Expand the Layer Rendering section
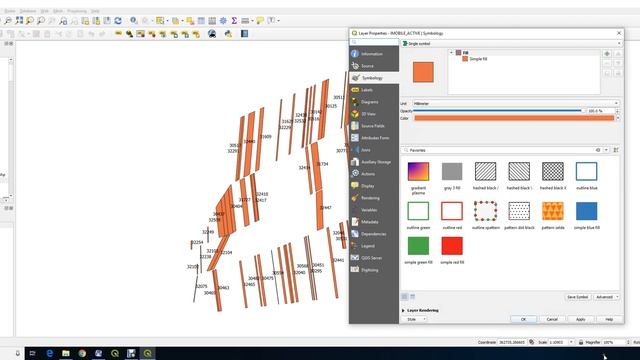 point(403,311)
